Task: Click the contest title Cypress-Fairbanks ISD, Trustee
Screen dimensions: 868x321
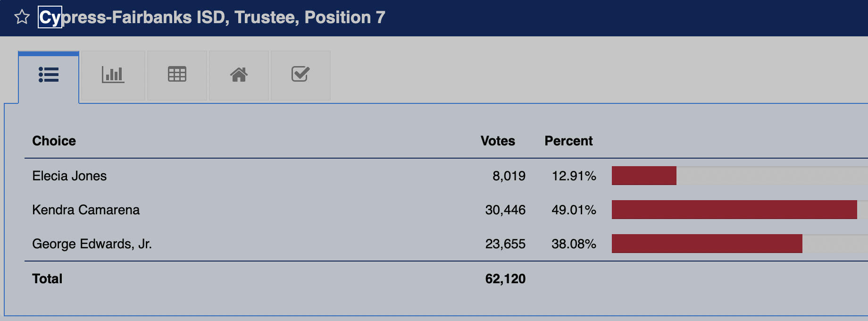Action: click(x=212, y=17)
